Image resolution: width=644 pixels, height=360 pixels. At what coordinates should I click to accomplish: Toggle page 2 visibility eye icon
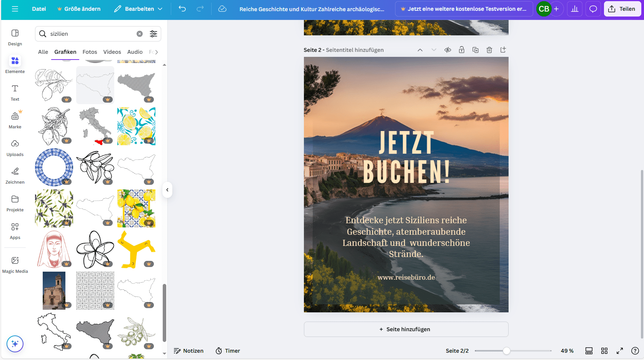click(448, 50)
